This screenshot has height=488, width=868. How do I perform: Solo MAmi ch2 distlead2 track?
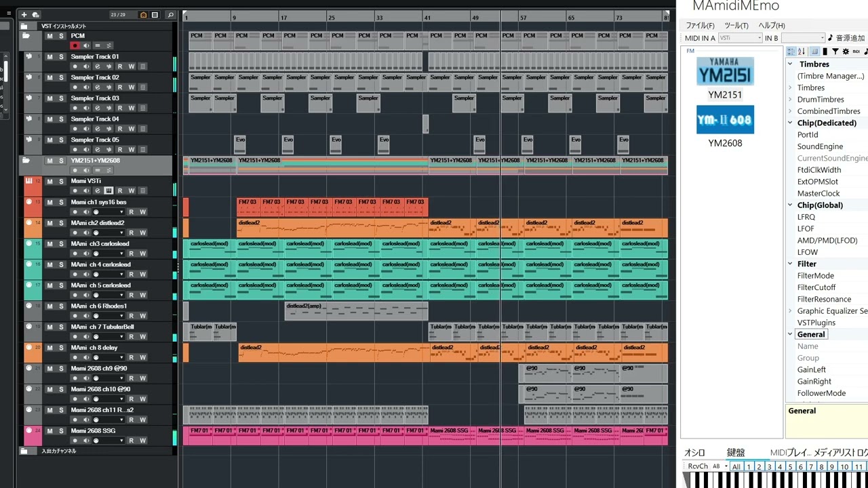61,223
